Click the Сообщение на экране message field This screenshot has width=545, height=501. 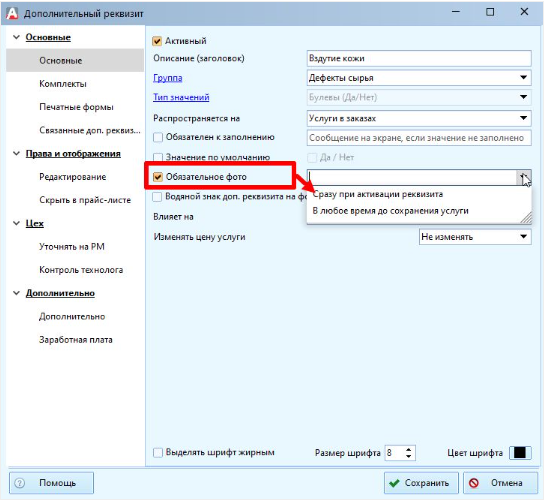pyautogui.click(x=419, y=138)
